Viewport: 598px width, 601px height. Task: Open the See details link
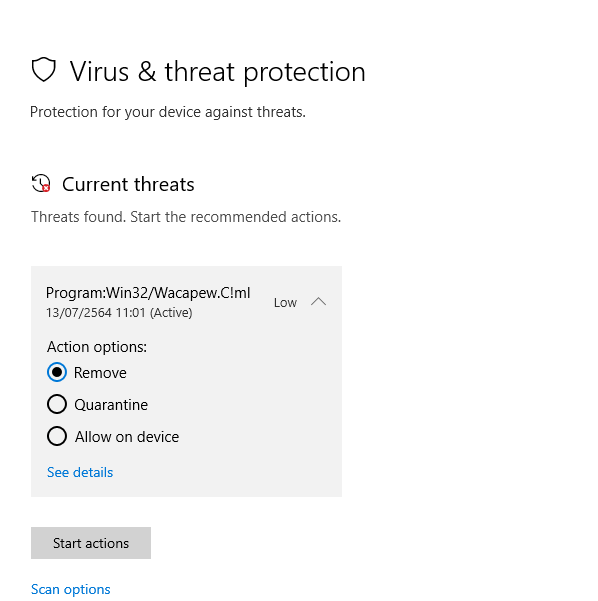(x=80, y=472)
